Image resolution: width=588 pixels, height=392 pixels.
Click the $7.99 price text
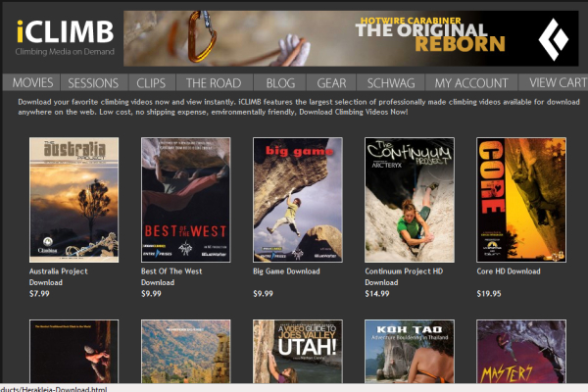[x=39, y=294]
